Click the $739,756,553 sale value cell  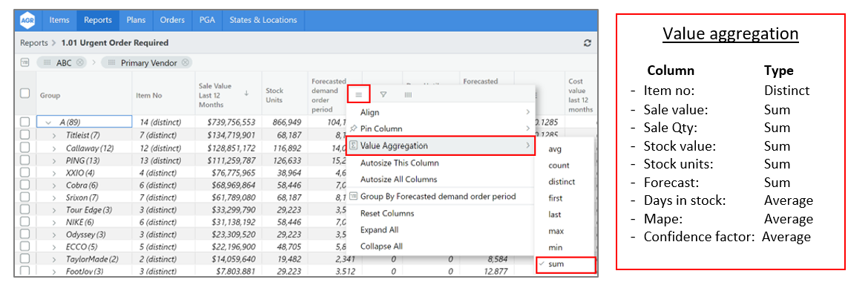point(228,122)
